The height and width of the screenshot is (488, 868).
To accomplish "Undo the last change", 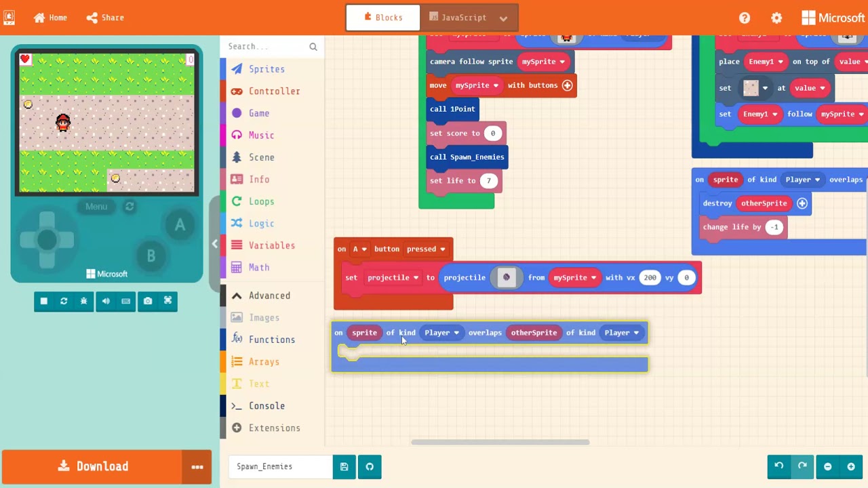I will point(779,466).
